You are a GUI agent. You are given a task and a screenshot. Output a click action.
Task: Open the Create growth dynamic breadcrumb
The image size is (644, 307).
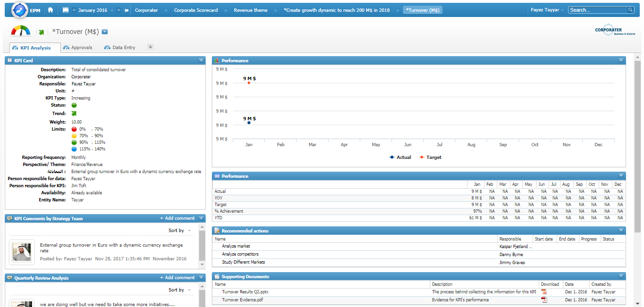point(337,10)
